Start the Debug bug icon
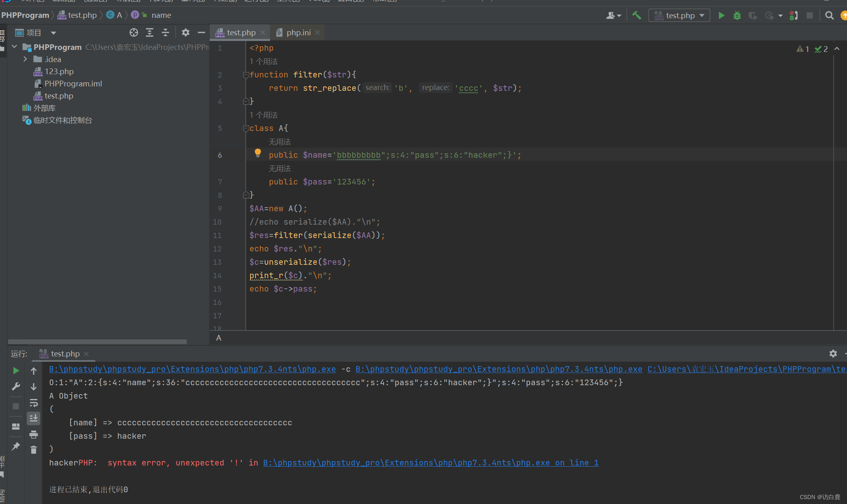The height and width of the screenshot is (504, 847). click(737, 15)
